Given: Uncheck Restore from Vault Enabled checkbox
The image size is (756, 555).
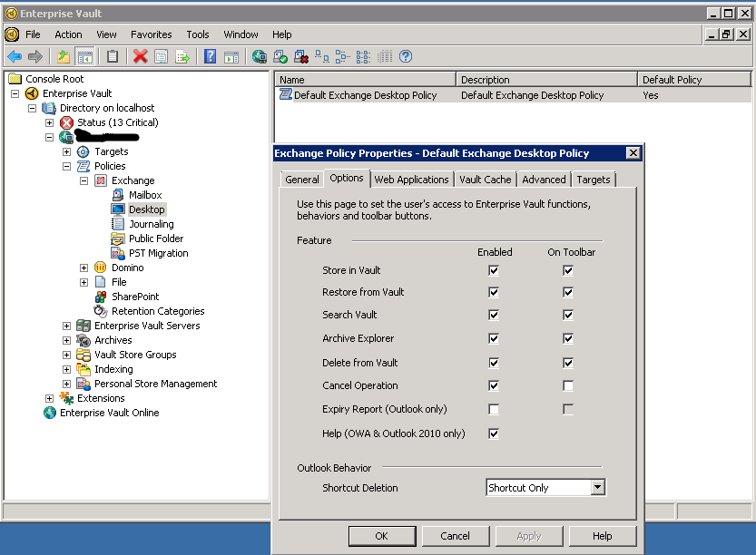Looking at the screenshot, I should 494,292.
